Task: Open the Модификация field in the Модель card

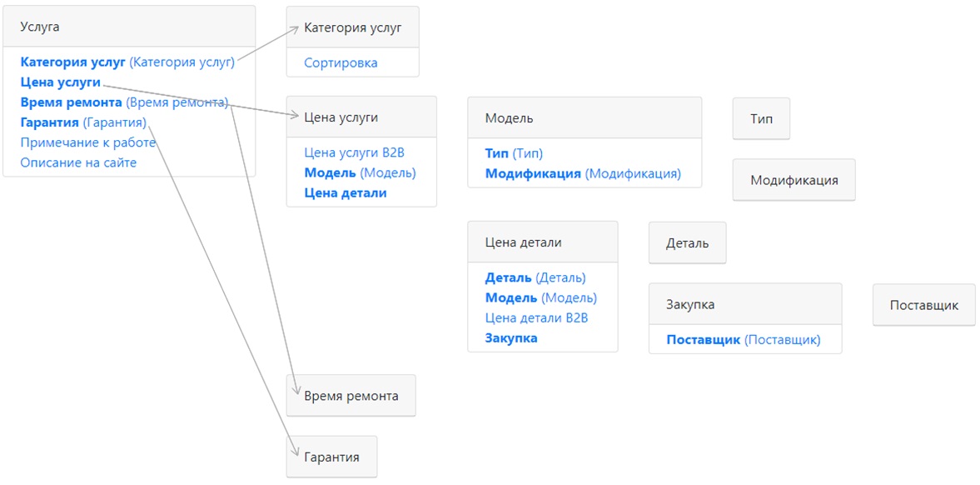Action: point(583,174)
